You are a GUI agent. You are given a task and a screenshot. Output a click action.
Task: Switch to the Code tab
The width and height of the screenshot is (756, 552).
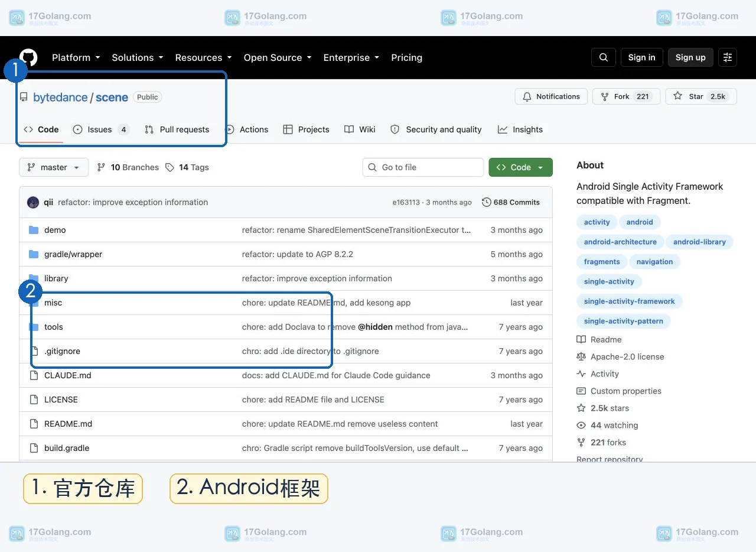41,129
